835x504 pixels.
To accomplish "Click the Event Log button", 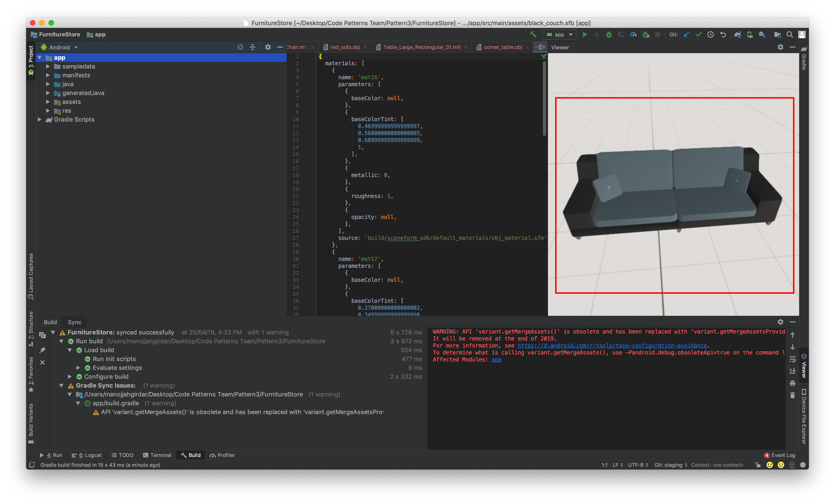I will tap(779, 455).
